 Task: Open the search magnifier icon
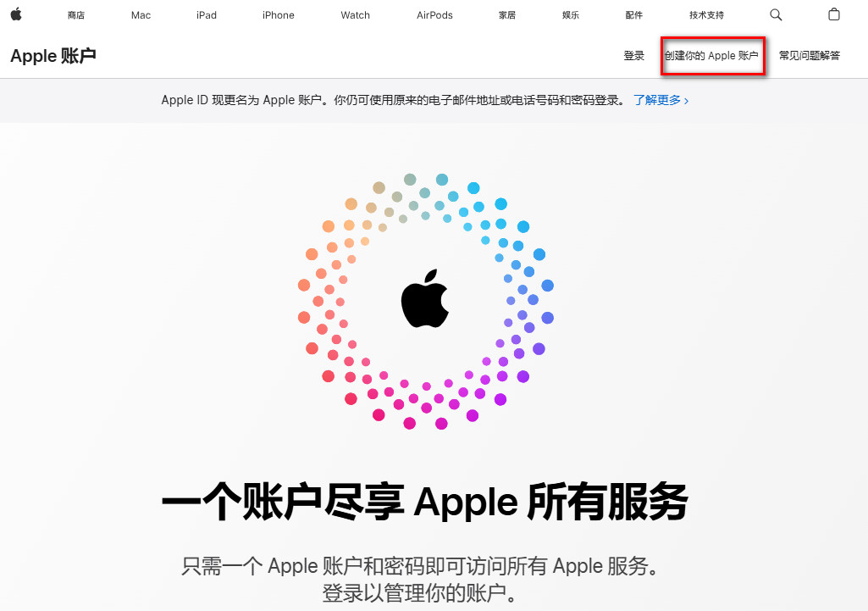(x=776, y=15)
